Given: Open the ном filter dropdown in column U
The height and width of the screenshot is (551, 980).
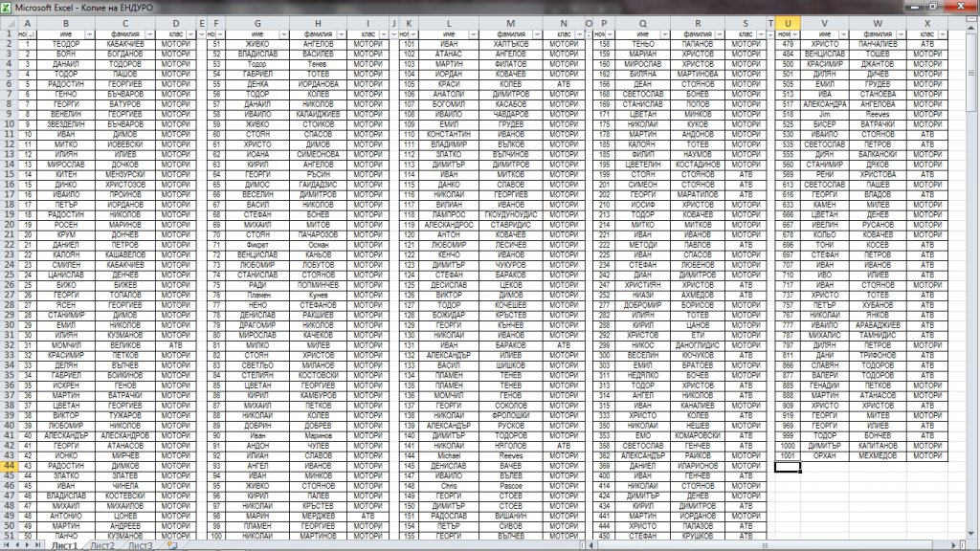Looking at the screenshot, I should (x=795, y=34).
